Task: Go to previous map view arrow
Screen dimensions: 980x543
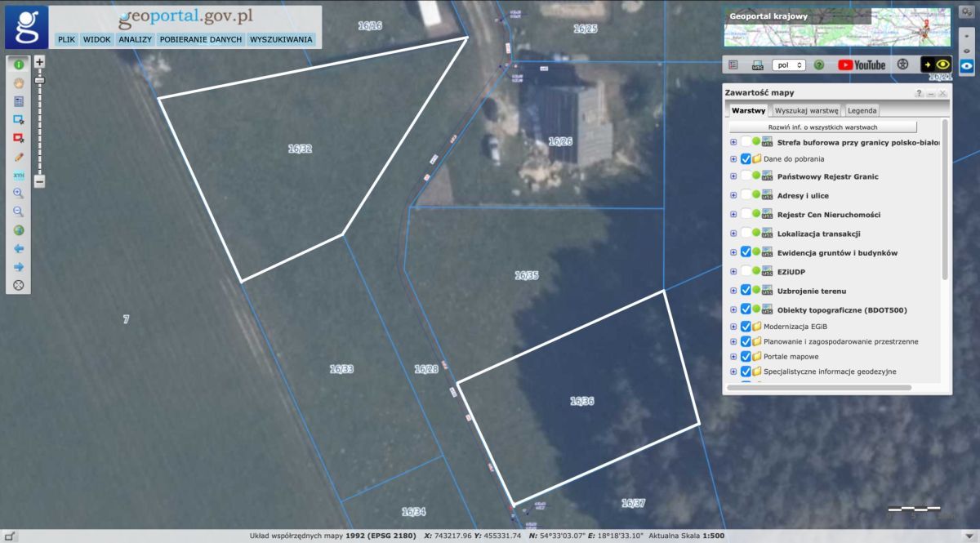Action: pyautogui.click(x=18, y=248)
